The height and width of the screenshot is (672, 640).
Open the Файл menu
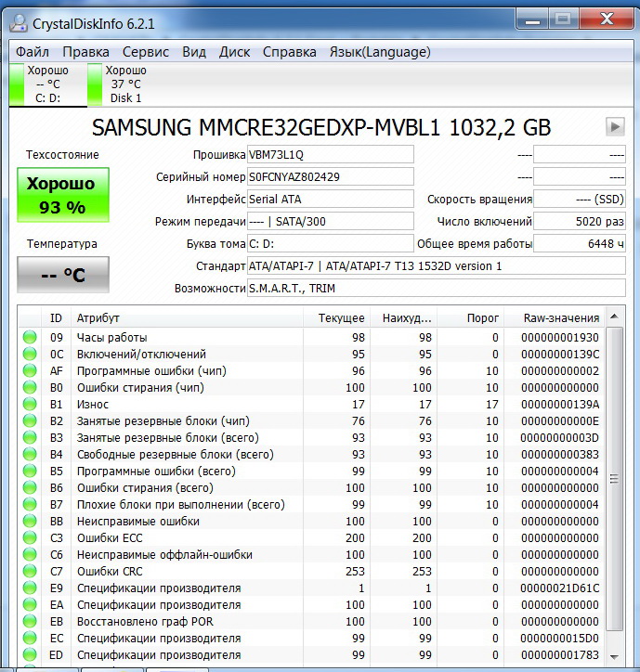[33, 52]
